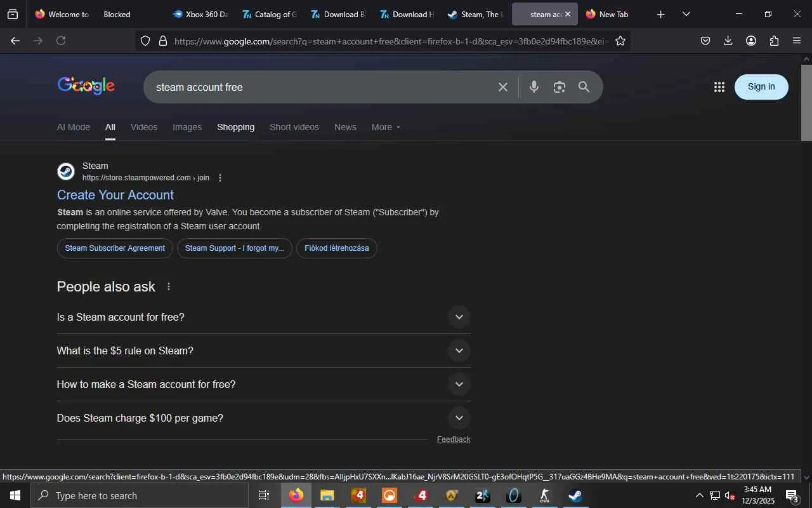Show News search results
Image resolution: width=812 pixels, height=508 pixels.
coord(345,127)
